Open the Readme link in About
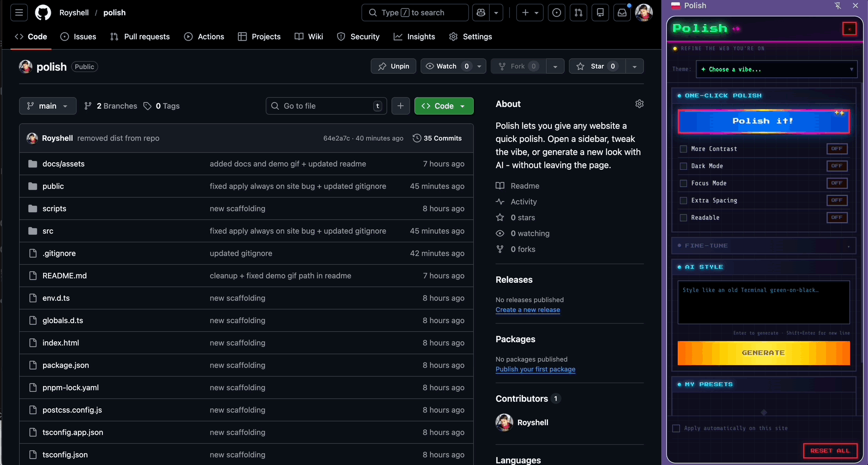This screenshot has height=465, width=868. coord(517,186)
